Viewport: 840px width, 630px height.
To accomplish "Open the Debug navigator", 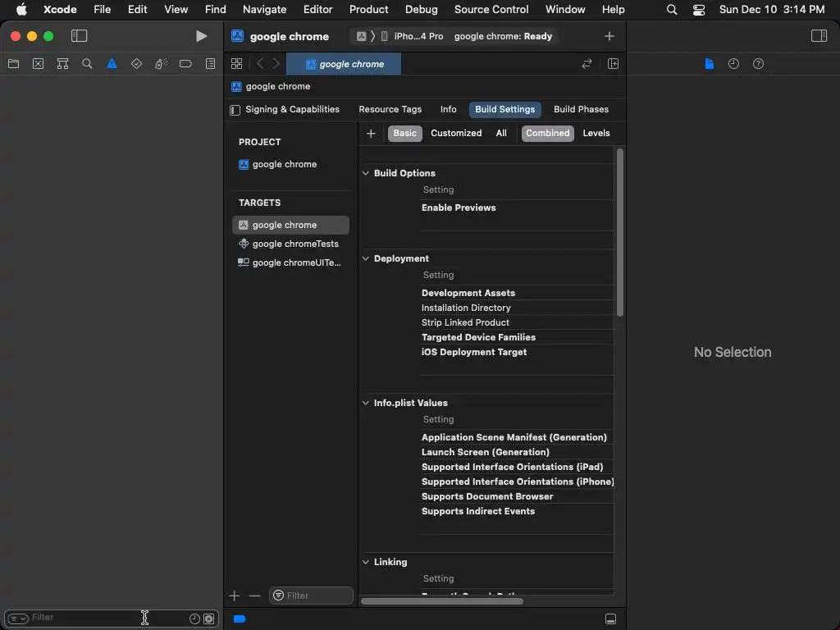I will tap(161, 64).
